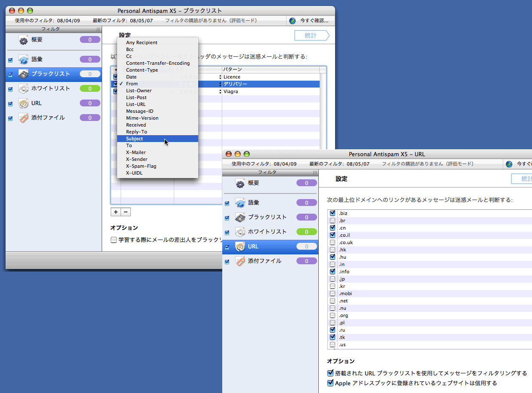Toggle ブラックリスト filter checkbox in the URL window

[227, 218]
